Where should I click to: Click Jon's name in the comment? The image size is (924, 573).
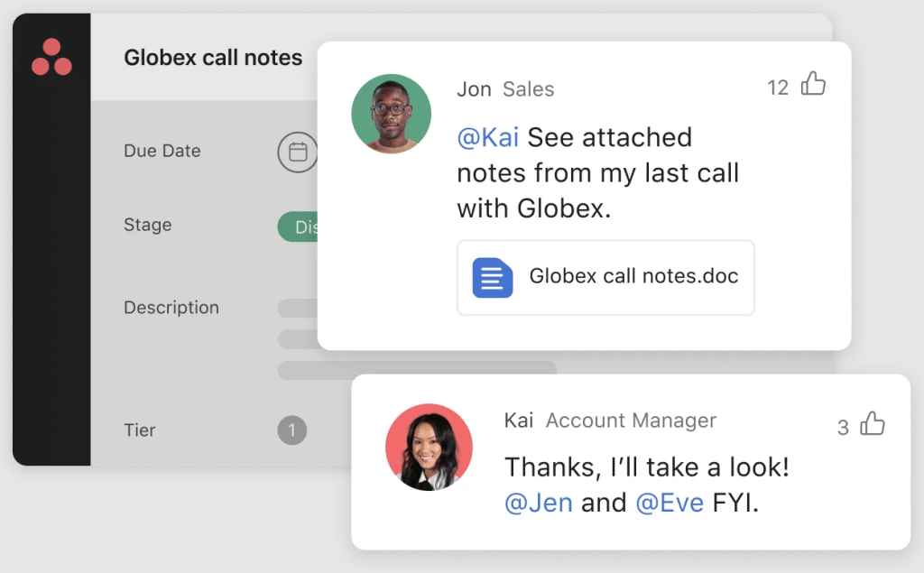(x=474, y=89)
